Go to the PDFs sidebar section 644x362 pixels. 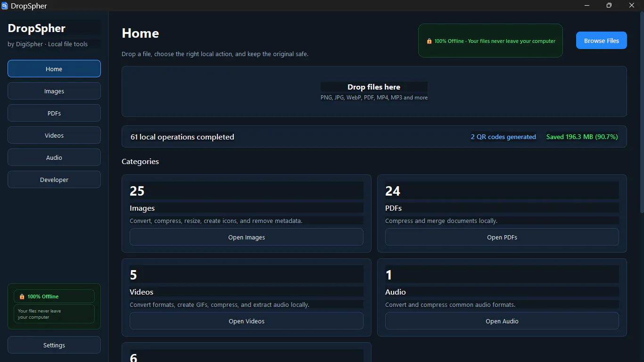[54, 113]
